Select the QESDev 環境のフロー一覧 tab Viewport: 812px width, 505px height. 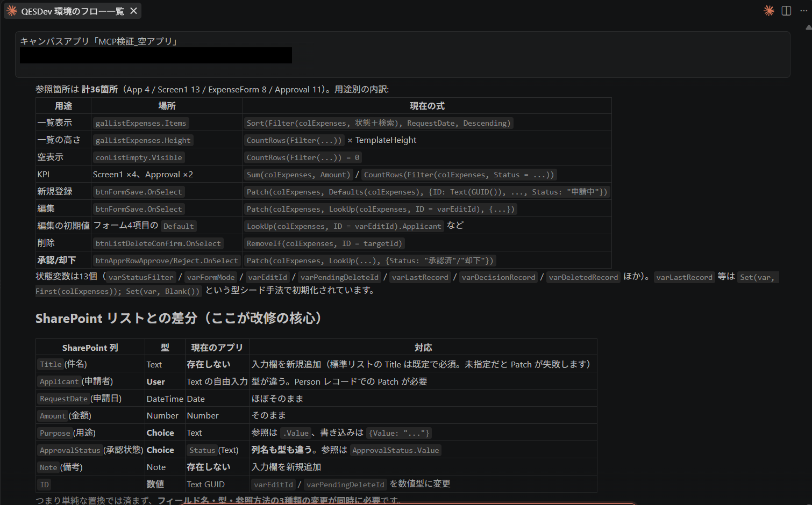pos(72,11)
